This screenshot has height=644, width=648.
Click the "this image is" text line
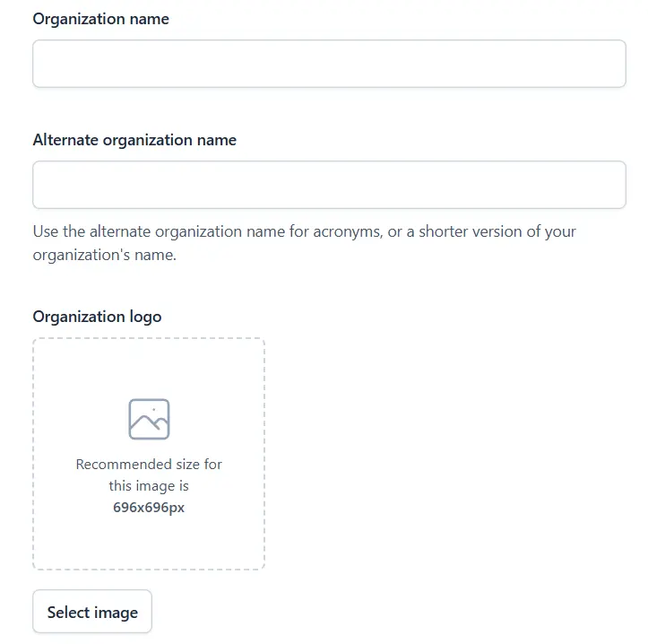[149, 486]
